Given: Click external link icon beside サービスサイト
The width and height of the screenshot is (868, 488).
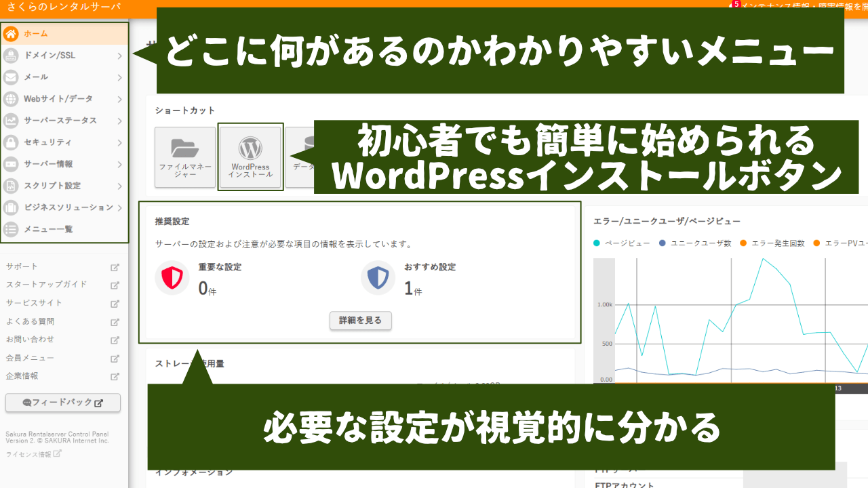Looking at the screenshot, I should (x=115, y=304).
